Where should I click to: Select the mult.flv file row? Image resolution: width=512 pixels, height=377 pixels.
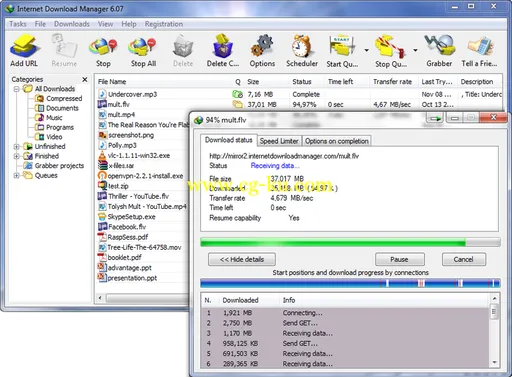pyautogui.click(x=299, y=105)
